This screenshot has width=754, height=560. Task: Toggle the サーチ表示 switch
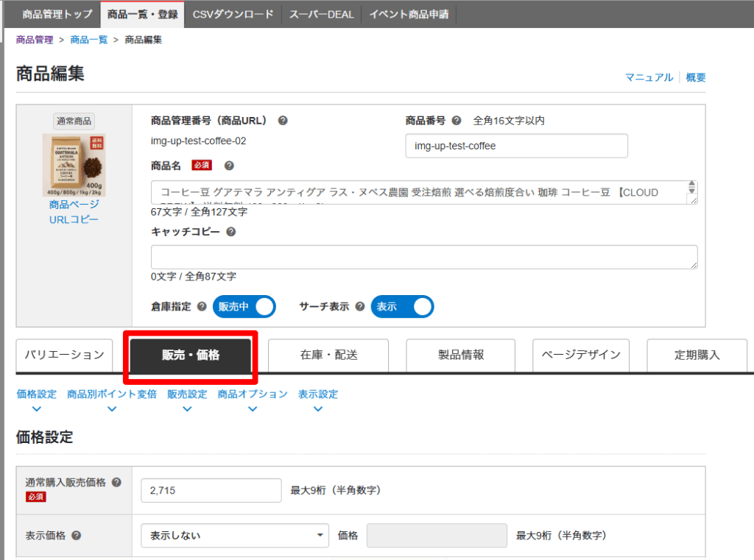[x=402, y=307]
